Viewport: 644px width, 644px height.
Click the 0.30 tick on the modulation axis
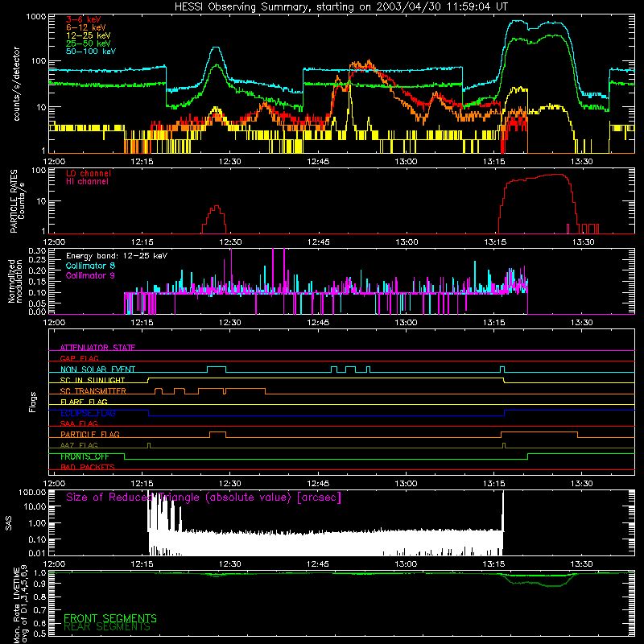click(x=37, y=251)
